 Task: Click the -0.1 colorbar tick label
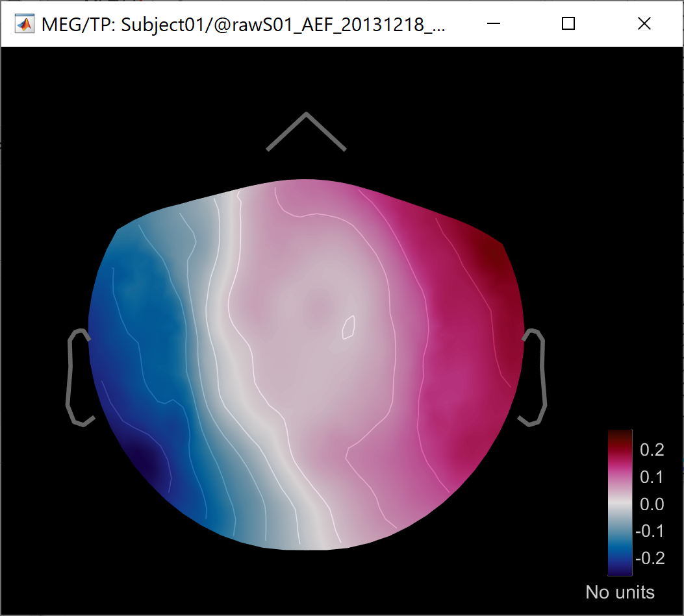(x=650, y=532)
